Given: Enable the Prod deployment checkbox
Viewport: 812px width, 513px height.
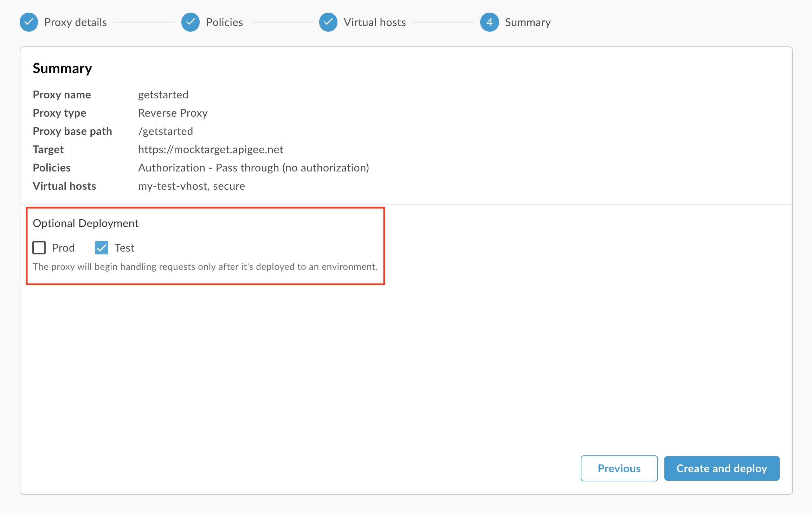Looking at the screenshot, I should 39,248.
